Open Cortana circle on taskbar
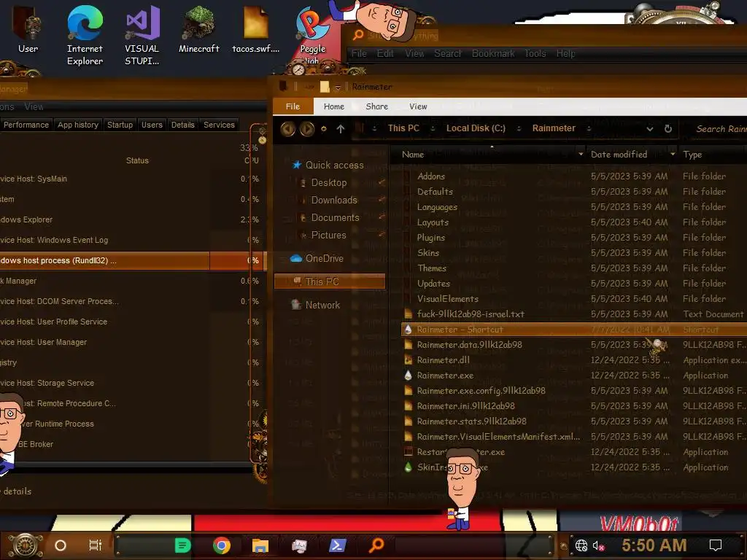747x560 pixels. click(x=61, y=545)
